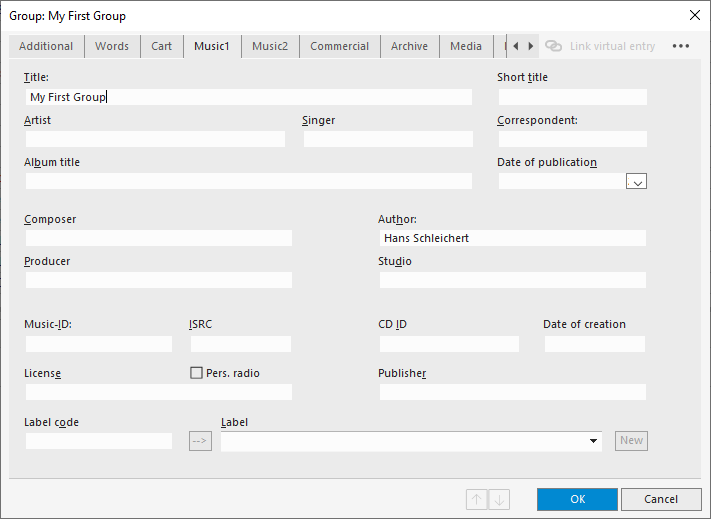Image resolution: width=711 pixels, height=519 pixels.
Task: Click into the ISRC text field
Action: point(240,343)
